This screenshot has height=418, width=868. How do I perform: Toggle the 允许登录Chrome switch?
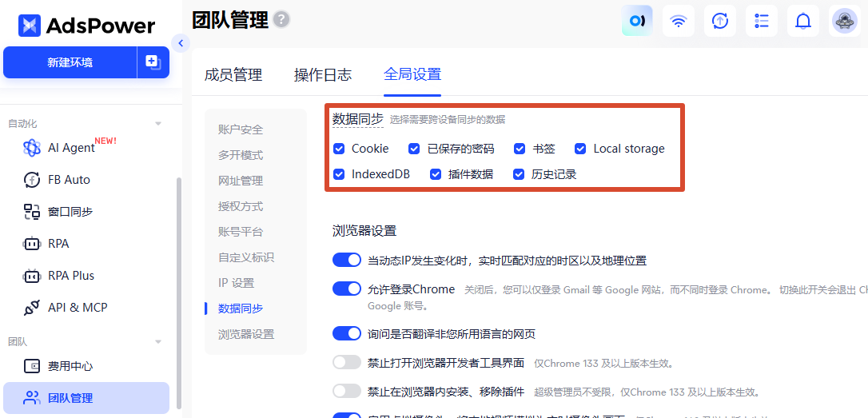click(347, 289)
